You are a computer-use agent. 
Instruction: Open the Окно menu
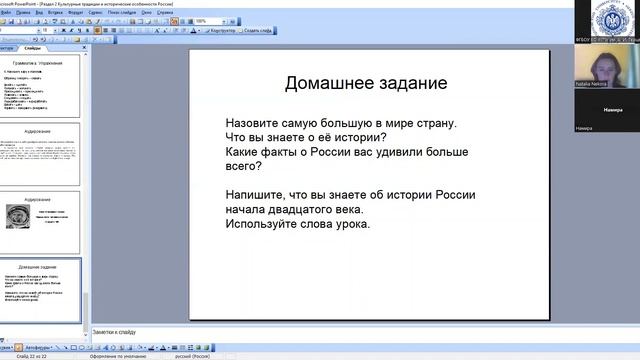(147, 13)
